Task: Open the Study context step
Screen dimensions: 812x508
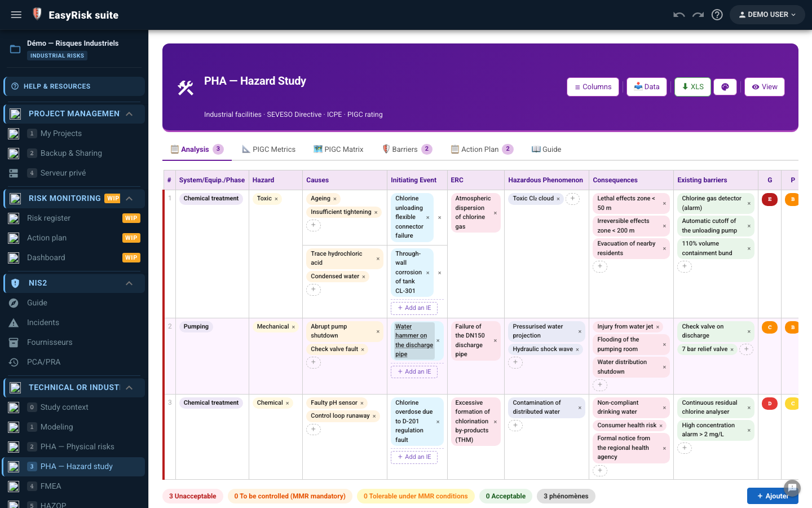Action: tap(74, 408)
